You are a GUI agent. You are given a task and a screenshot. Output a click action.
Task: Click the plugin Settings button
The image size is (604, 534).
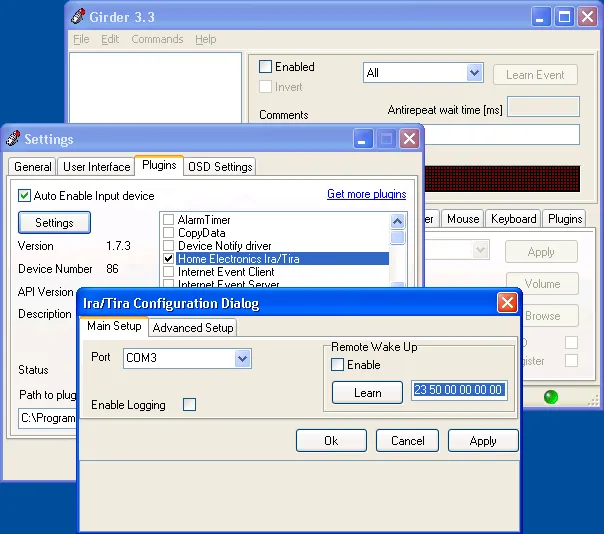54,222
